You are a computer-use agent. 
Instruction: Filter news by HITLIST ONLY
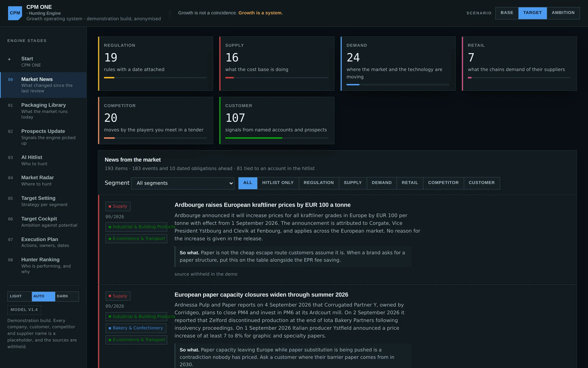[x=278, y=183]
